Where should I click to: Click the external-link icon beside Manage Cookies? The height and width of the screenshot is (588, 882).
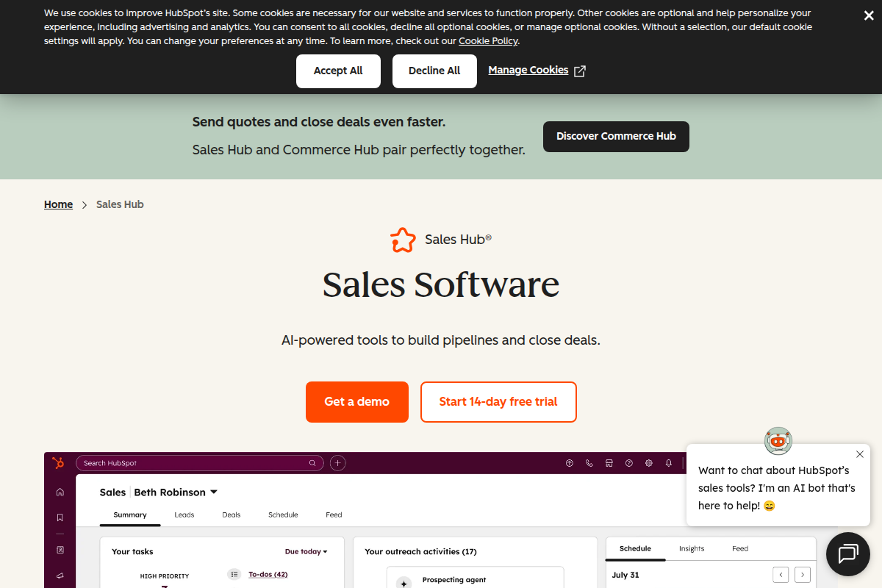(x=580, y=71)
